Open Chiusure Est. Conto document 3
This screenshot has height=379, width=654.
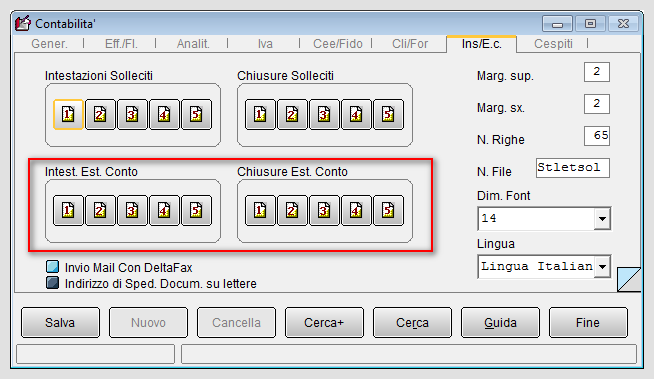324,211
